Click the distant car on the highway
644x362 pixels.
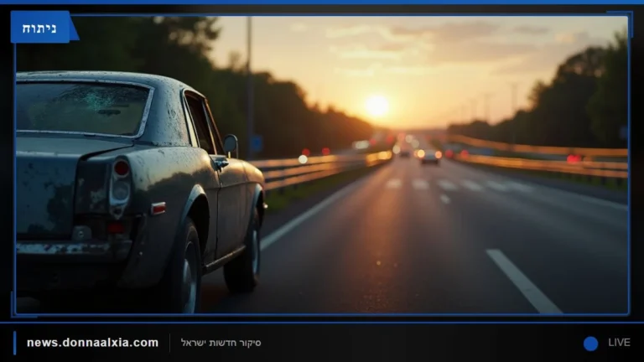(x=429, y=157)
